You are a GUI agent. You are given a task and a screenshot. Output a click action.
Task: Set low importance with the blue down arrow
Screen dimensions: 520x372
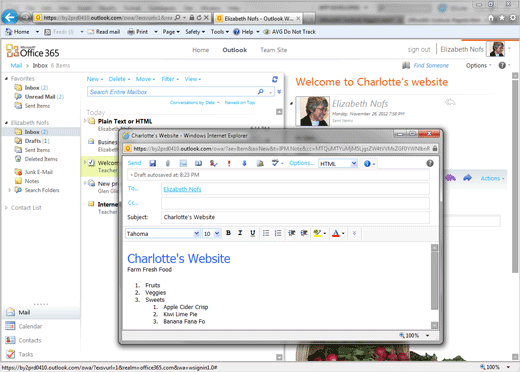click(x=244, y=163)
